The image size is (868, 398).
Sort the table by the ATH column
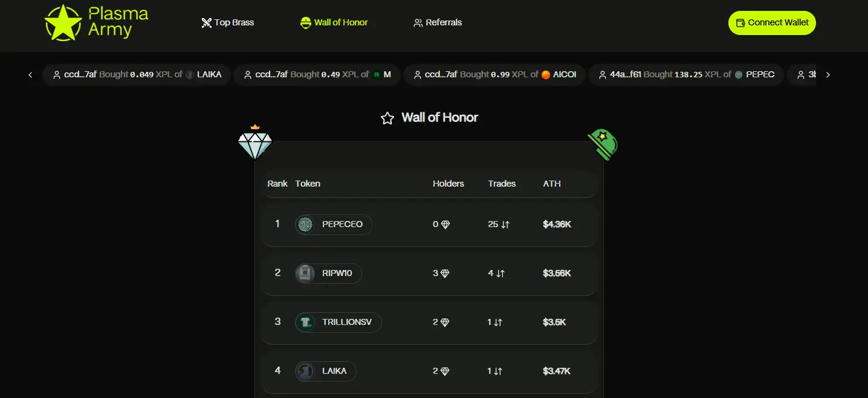pos(552,184)
